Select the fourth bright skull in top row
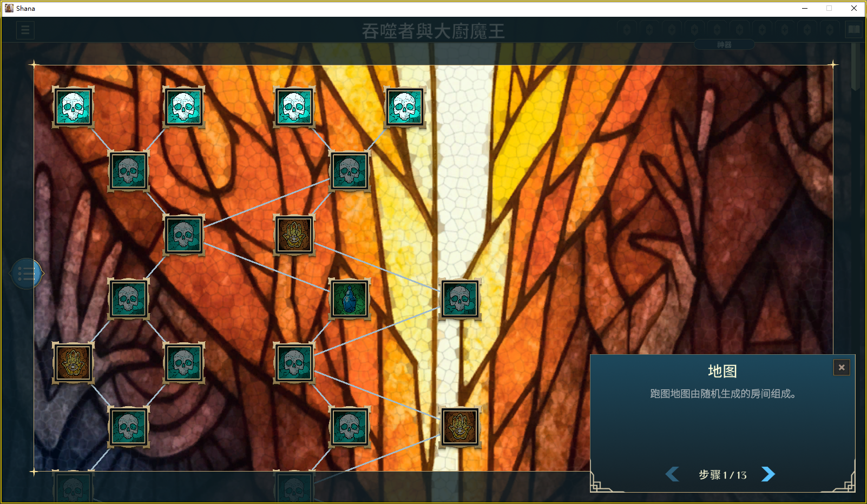The width and height of the screenshot is (867, 504). click(405, 107)
